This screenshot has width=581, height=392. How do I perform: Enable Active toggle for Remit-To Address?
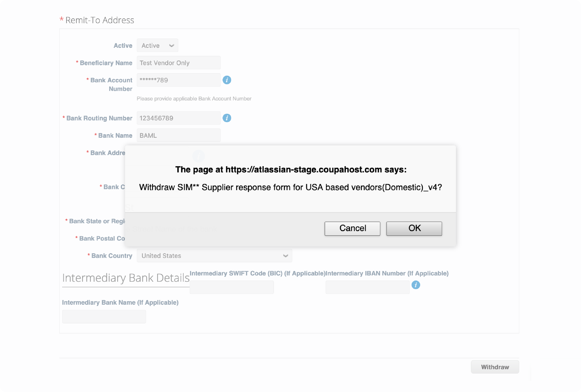point(157,45)
